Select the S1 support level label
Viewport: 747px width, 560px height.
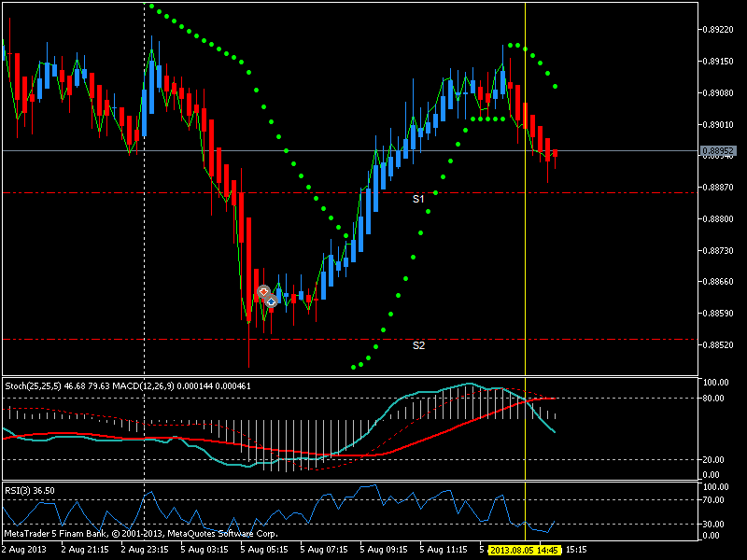419,199
